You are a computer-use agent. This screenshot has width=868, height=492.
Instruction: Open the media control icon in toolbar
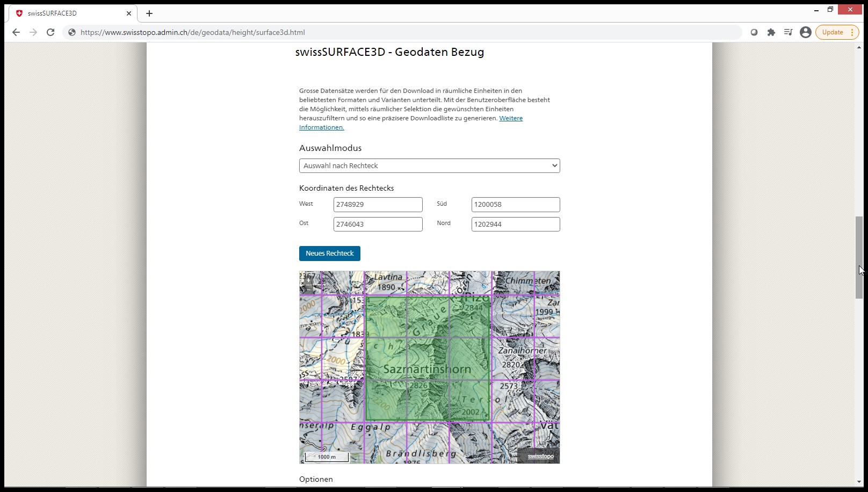tap(788, 32)
